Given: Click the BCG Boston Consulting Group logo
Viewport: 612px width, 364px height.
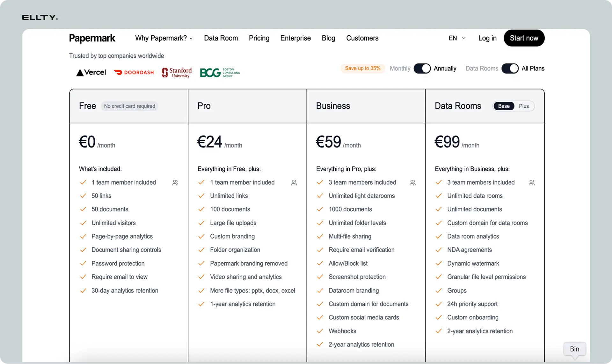Looking at the screenshot, I should 220,72.
